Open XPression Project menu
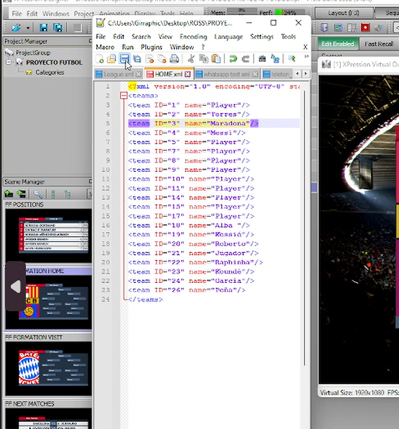 84,14
